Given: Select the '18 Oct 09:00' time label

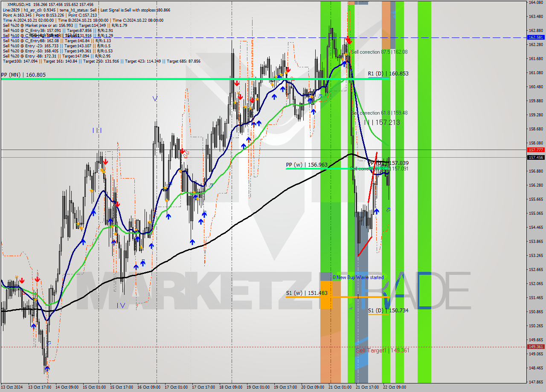Looking at the screenshot, I should [231, 387].
